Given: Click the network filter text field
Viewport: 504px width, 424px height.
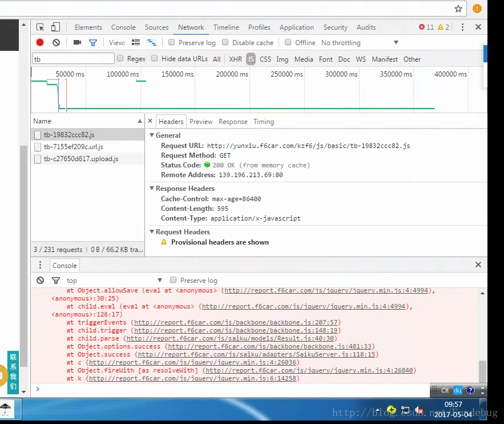Looking at the screenshot, I should pos(73,59).
